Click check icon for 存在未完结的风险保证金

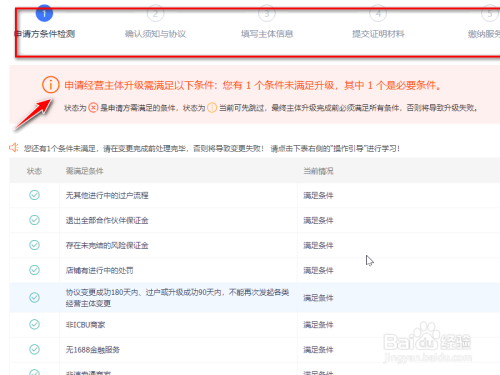pyautogui.click(x=34, y=245)
